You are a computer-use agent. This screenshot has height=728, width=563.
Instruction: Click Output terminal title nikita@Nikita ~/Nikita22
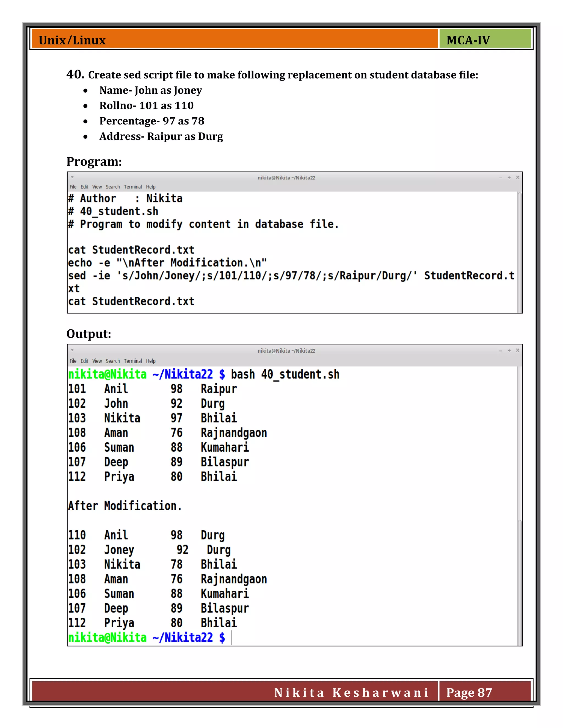click(x=286, y=351)
